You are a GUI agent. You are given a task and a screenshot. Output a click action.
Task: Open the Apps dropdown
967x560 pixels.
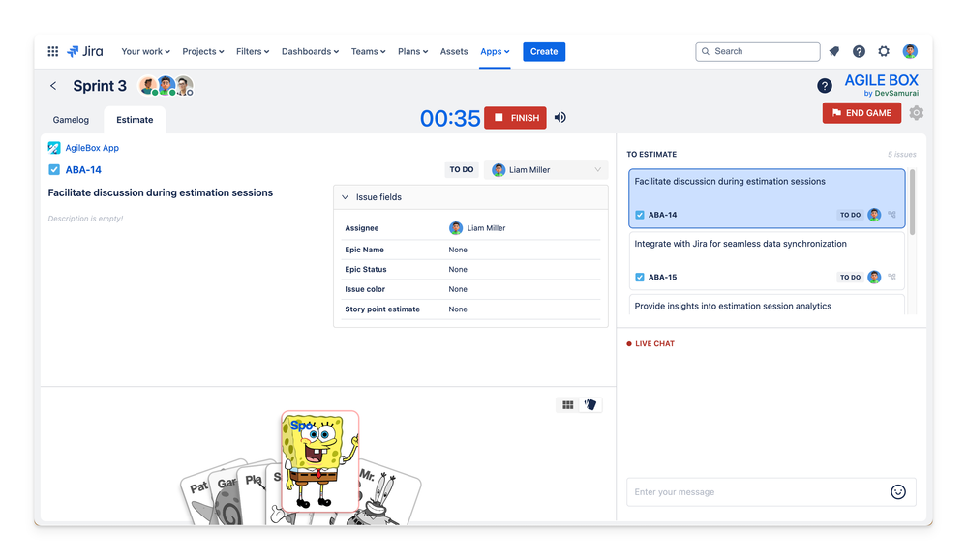pyautogui.click(x=495, y=52)
